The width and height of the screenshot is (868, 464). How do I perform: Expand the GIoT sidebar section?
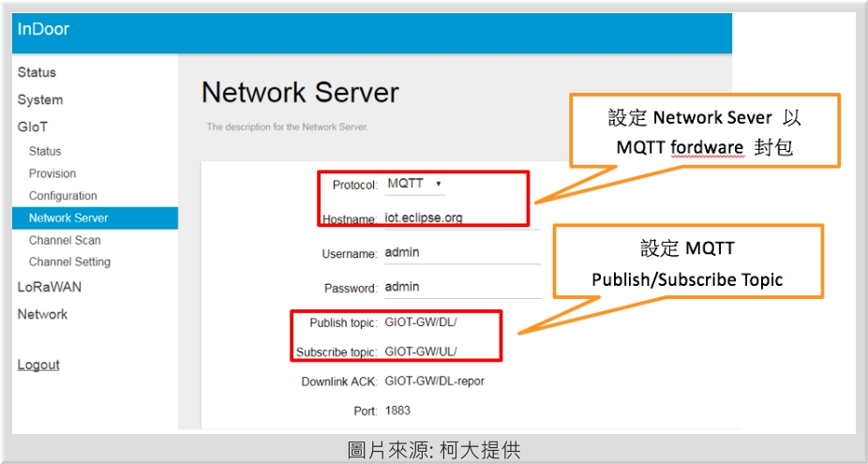(32, 127)
